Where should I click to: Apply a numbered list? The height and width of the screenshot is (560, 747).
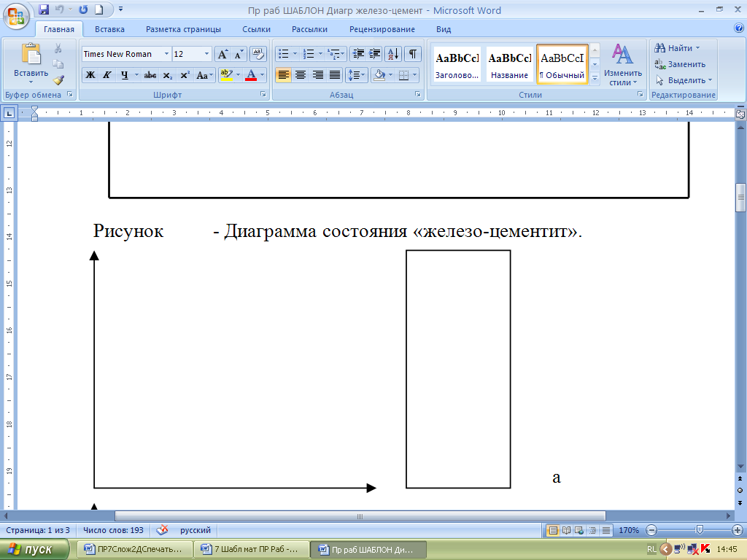pos(309,54)
